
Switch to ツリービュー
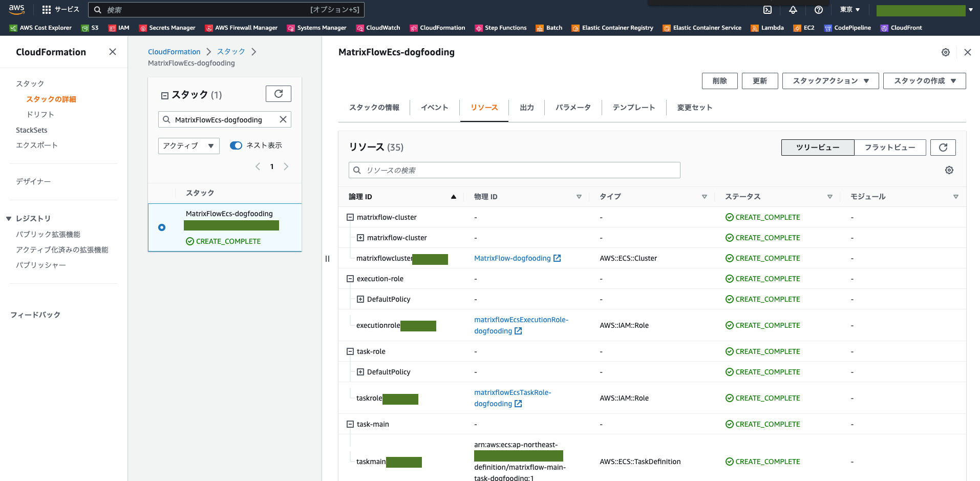[x=818, y=148]
